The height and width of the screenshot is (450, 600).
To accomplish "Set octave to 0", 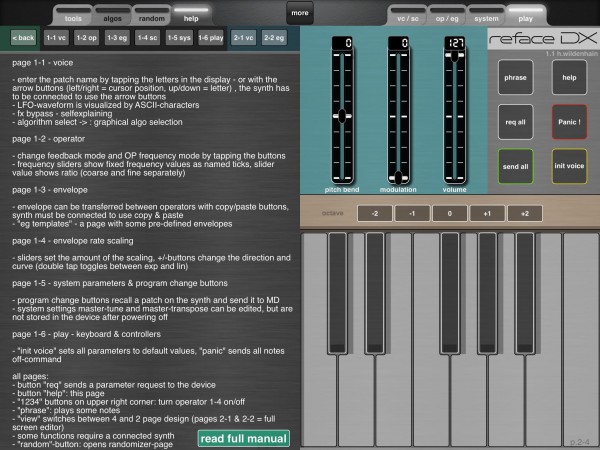I will [x=450, y=214].
